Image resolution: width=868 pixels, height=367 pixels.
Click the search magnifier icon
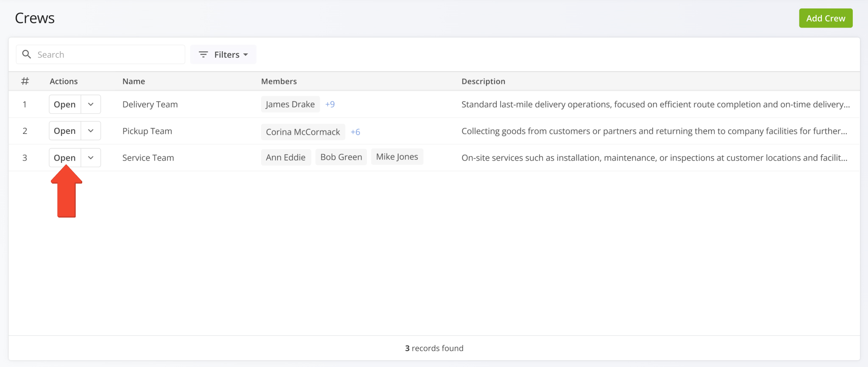(x=27, y=54)
